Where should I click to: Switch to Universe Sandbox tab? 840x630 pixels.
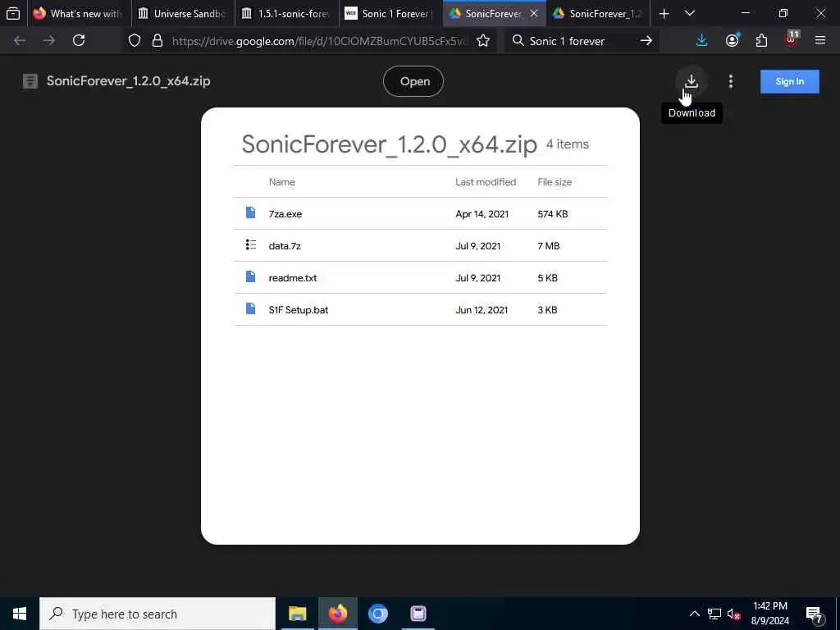183,13
